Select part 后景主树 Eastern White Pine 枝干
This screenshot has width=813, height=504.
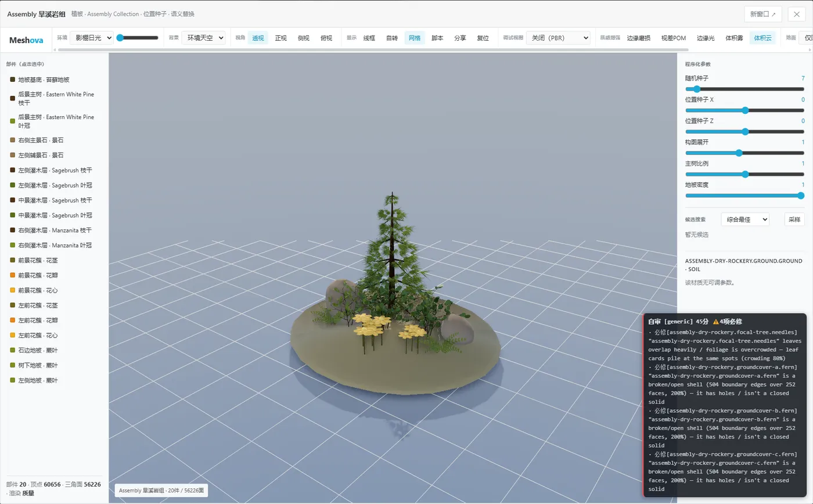pos(54,98)
